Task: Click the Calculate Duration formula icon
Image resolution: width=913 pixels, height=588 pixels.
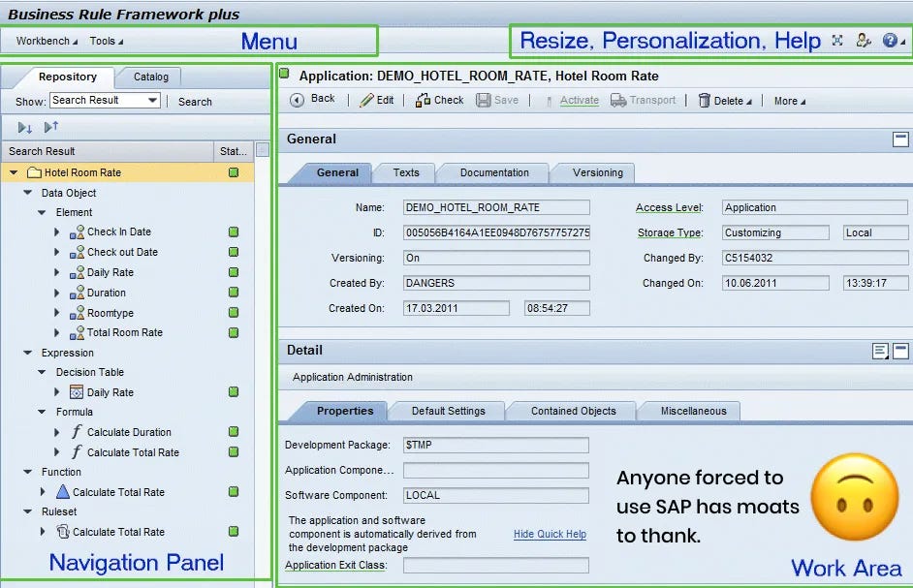Action: 77,432
